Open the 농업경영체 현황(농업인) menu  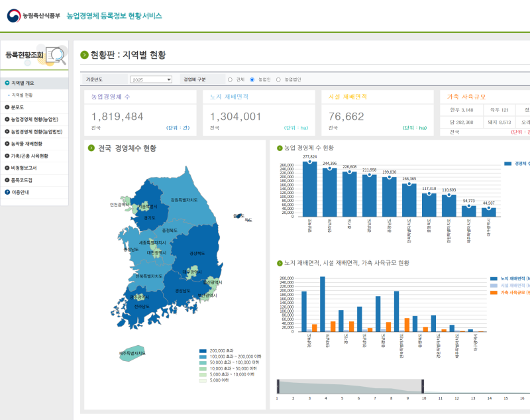coord(34,119)
